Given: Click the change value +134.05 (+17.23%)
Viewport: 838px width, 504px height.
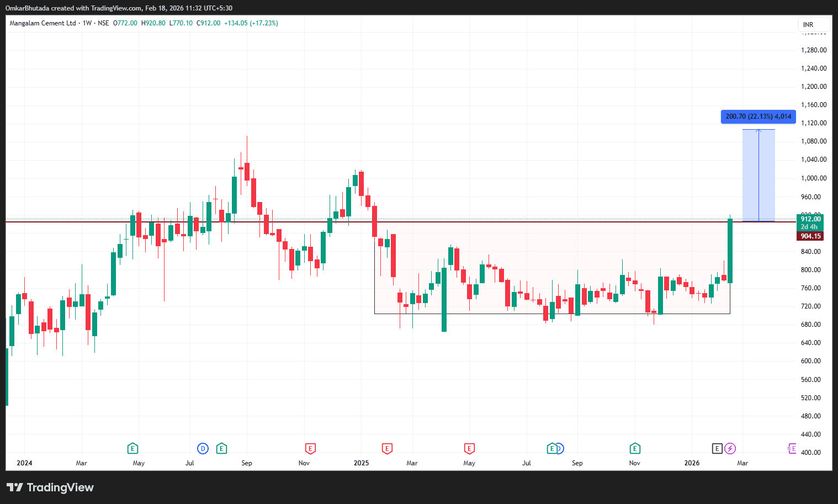Looking at the screenshot, I should [x=251, y=23].
